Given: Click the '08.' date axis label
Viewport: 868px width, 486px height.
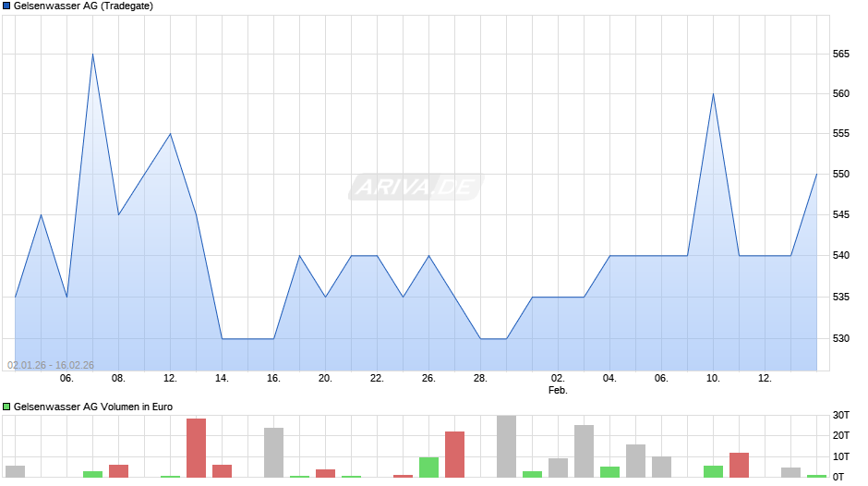Looking at the screenshot, I should coord(118,379).
